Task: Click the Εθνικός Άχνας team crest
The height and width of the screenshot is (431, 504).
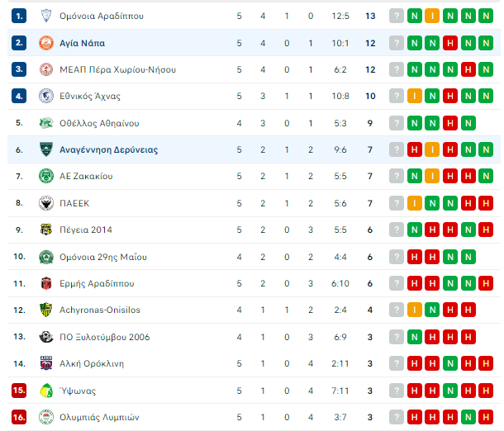Action: click(x=45, y=97)
